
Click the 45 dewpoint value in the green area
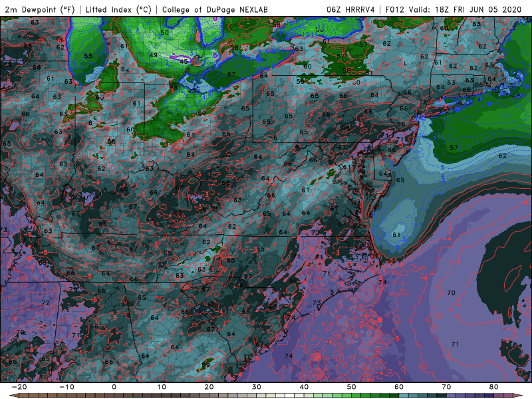coord(184,61)
